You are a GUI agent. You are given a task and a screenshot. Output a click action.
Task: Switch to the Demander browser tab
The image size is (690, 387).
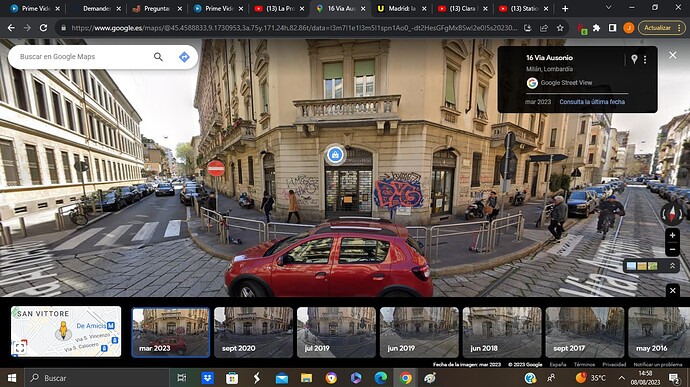click(96, 8)
